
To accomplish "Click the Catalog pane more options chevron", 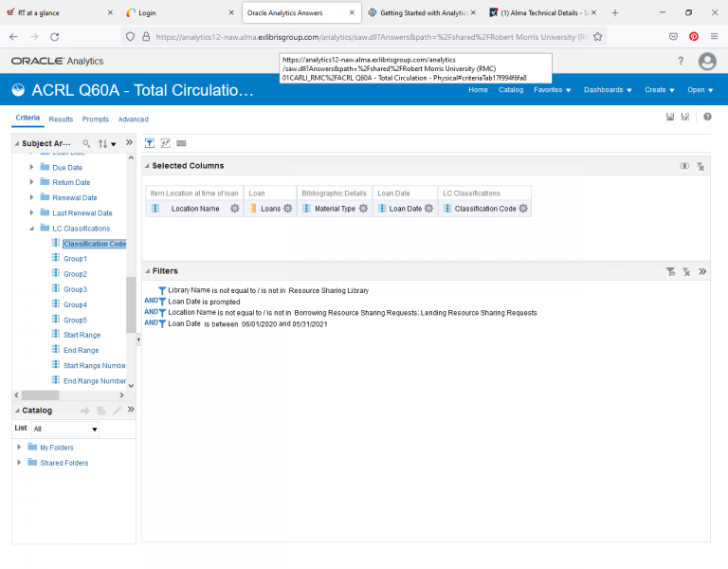I will tap(131, 410).
